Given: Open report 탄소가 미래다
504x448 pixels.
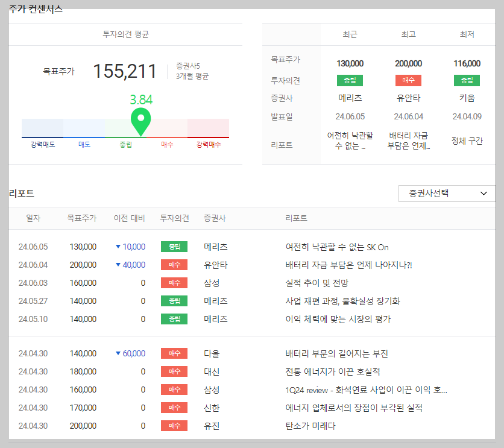Looking at the screenshot, I should (310, 426).
